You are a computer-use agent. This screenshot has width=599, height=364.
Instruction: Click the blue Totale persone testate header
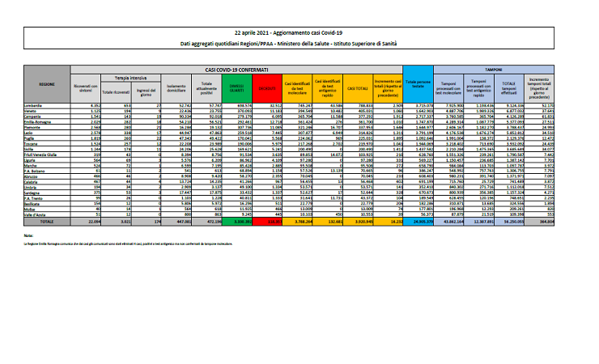[x=416, y=86]
